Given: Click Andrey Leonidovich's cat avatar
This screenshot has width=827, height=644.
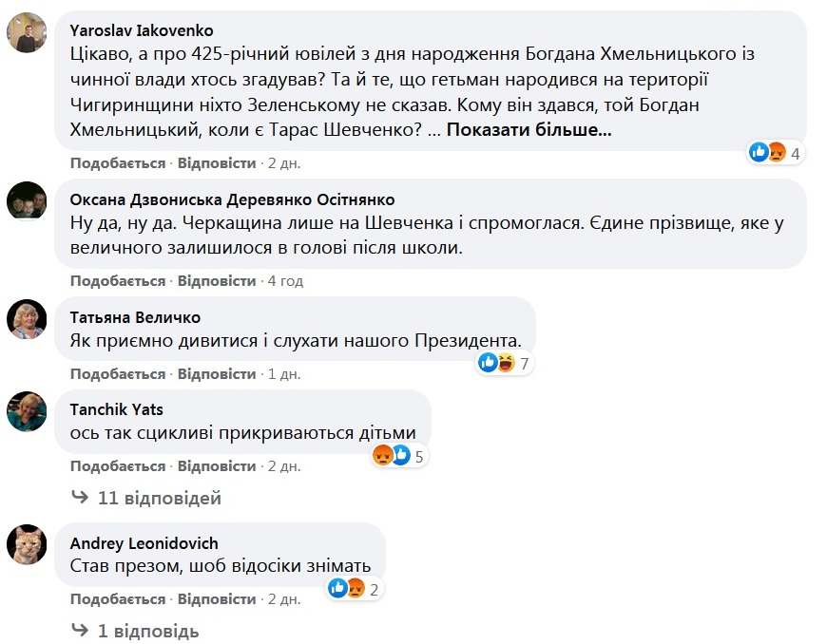Looking at the screenshot, I should 27,544.
